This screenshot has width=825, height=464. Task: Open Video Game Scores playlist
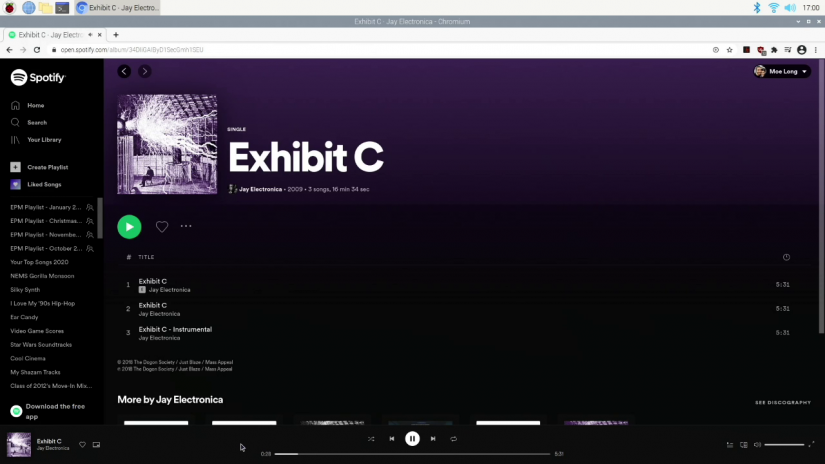point(37,331)
